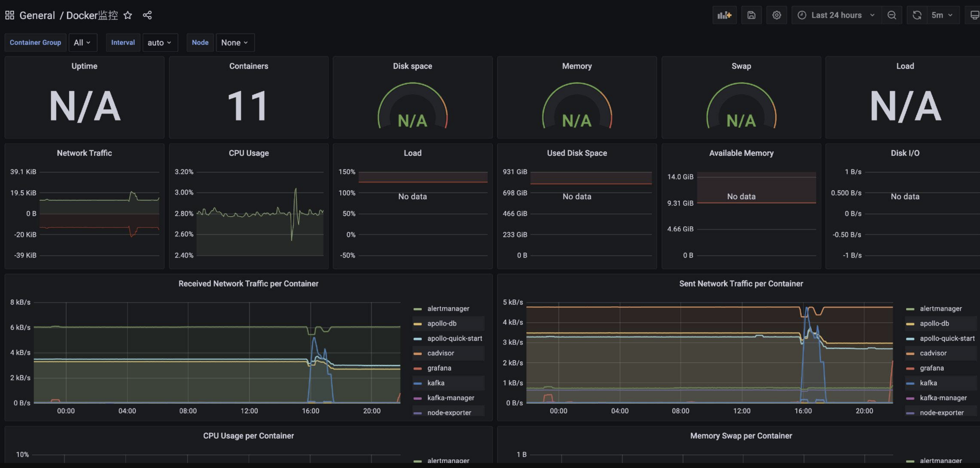The height and width of the screenshot is (468, 980).
Task: Click the add panel icon
Action: (x=724, y=15)
